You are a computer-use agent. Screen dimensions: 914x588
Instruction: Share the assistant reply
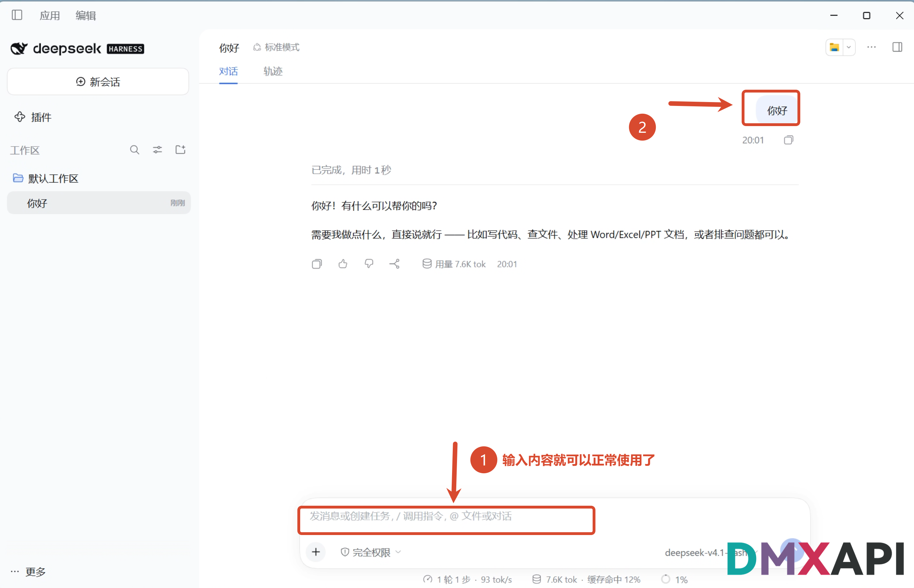click(x=395, y=264)
